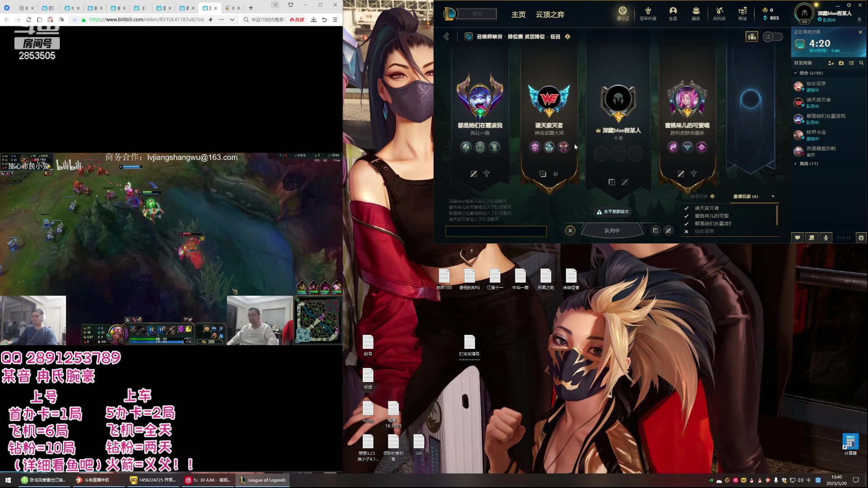Open the 进行证 pass icon in League client
The height and width of the screenshot is (488, 868).
[623, 13]
